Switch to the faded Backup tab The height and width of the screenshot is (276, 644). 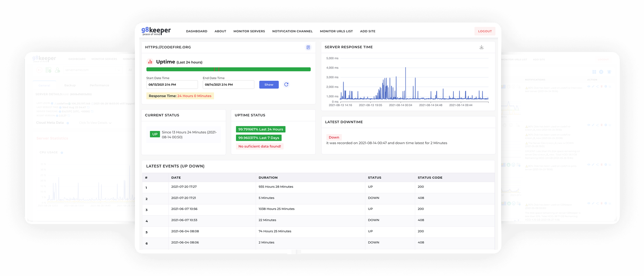(70, 85)
